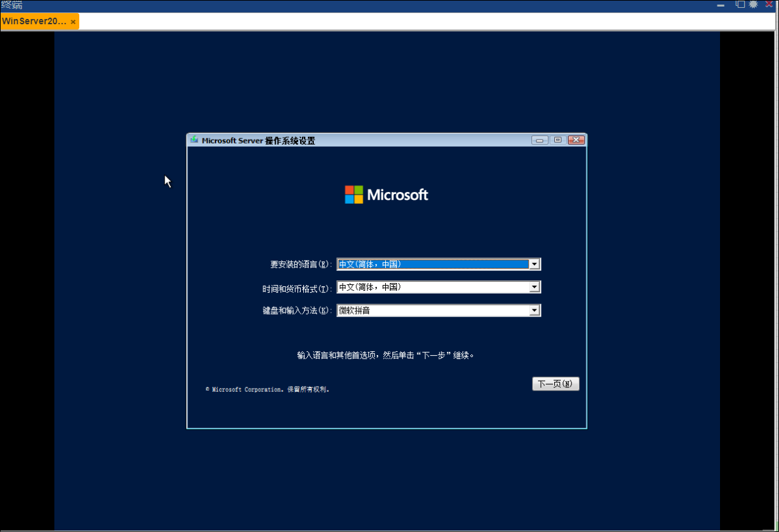Maximize the Microsoft Server setup dialog

coord(558,140)
